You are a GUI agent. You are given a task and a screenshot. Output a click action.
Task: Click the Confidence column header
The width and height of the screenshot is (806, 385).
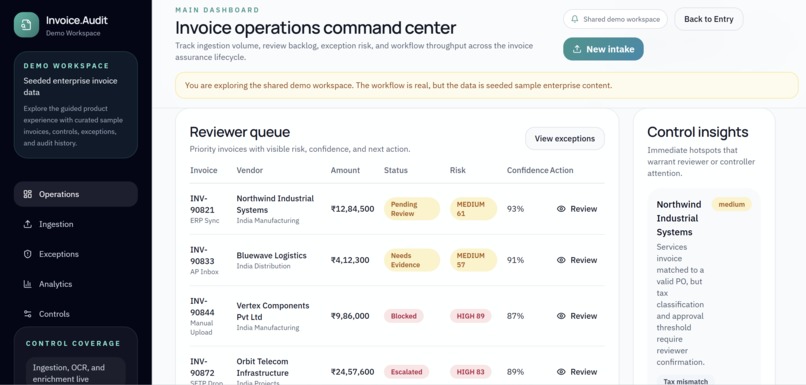point(527,170)
